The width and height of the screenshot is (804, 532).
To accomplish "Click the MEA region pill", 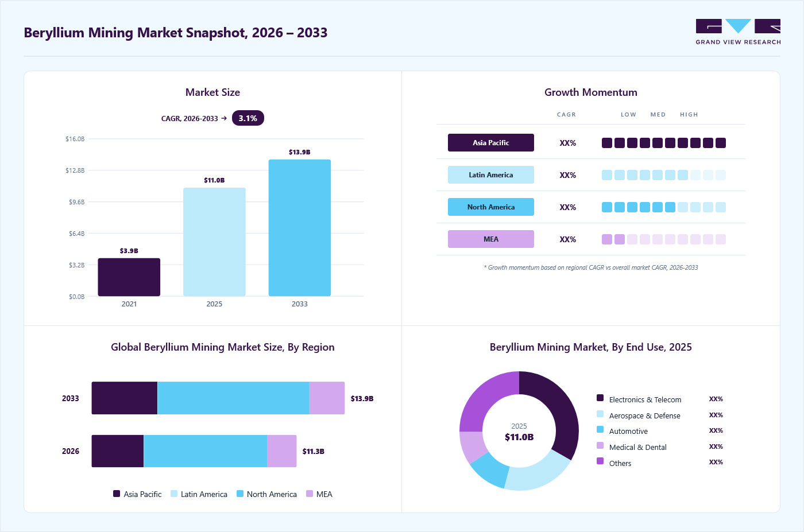I will (x=491, y=239).
